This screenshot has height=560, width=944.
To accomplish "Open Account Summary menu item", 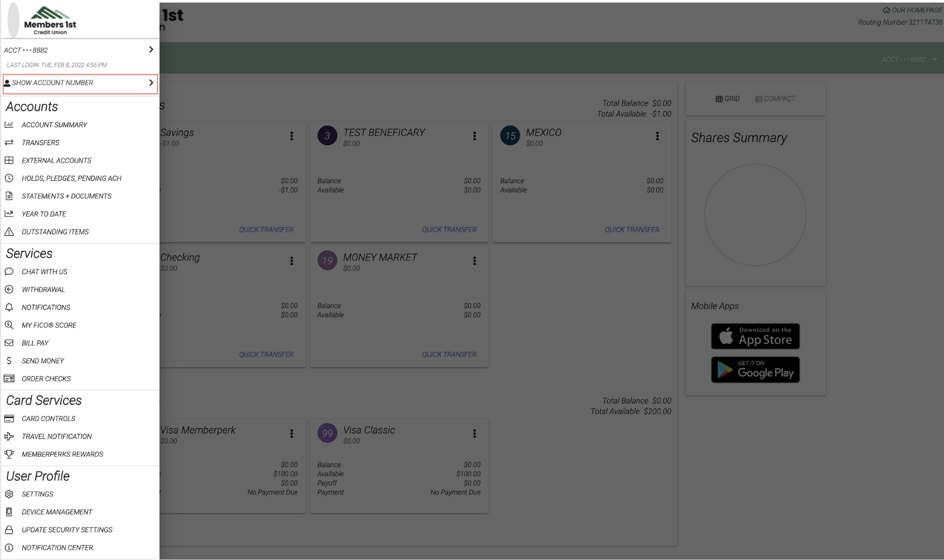I will 54,125.
